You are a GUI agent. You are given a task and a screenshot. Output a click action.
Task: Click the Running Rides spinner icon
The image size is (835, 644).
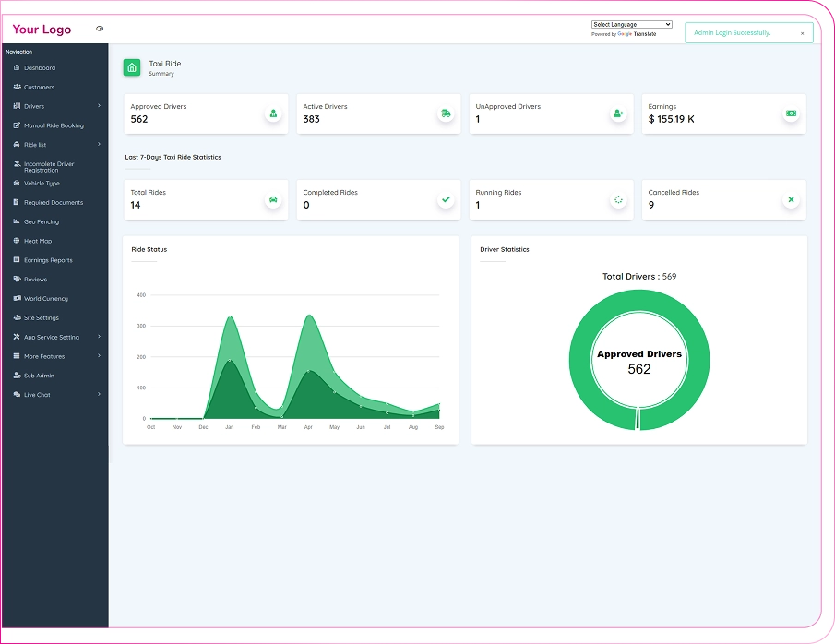point(618,200)
